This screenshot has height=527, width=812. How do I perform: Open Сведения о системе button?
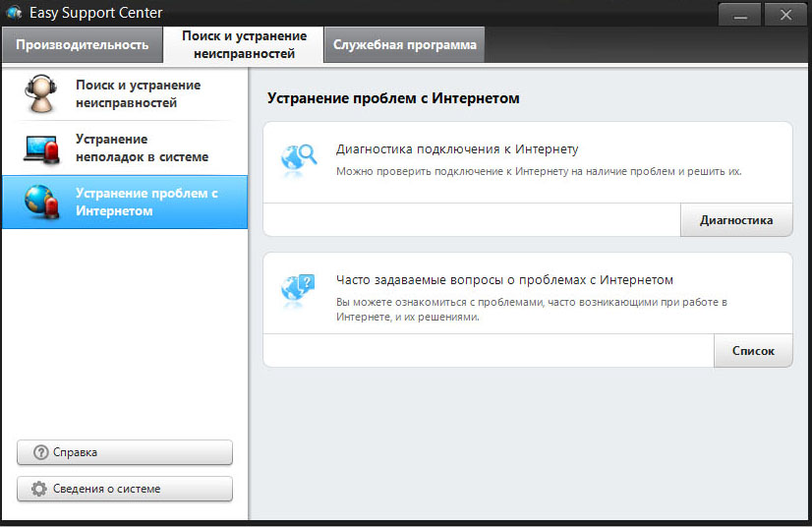click(x=125, y=489)
